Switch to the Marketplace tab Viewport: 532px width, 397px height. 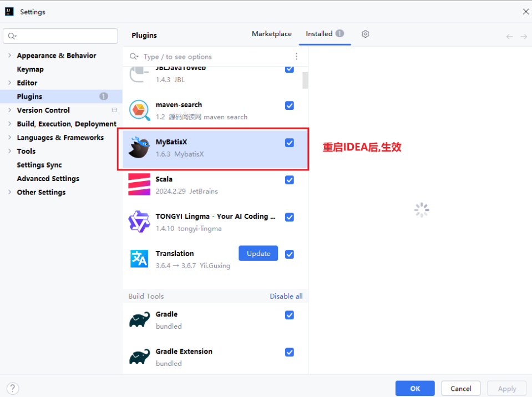[271, 34]
